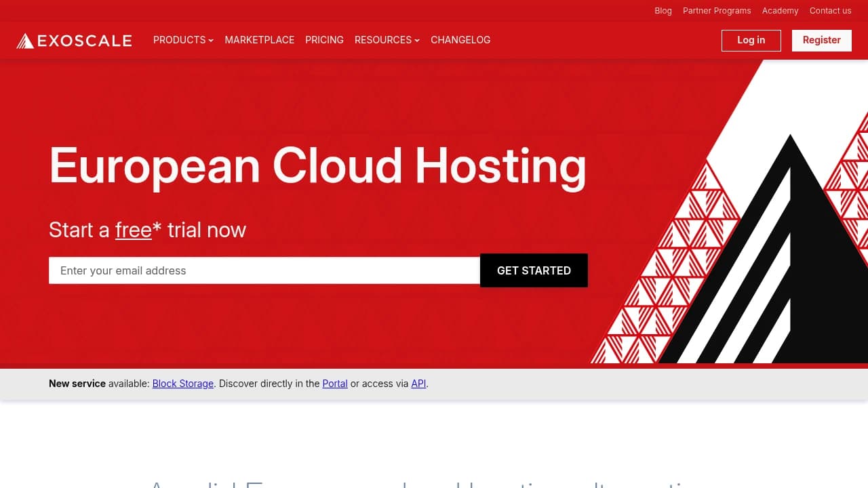Click the Get Started button
Viewport: 868px width, 488px height.
[534, 270]
